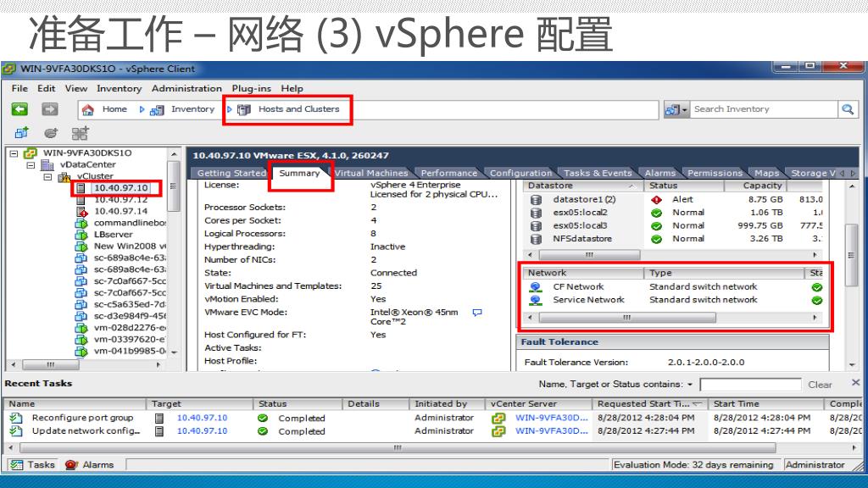Click the Tasks icon in status bar
Screen dimensions: 868x488
(x=17, y=465)
